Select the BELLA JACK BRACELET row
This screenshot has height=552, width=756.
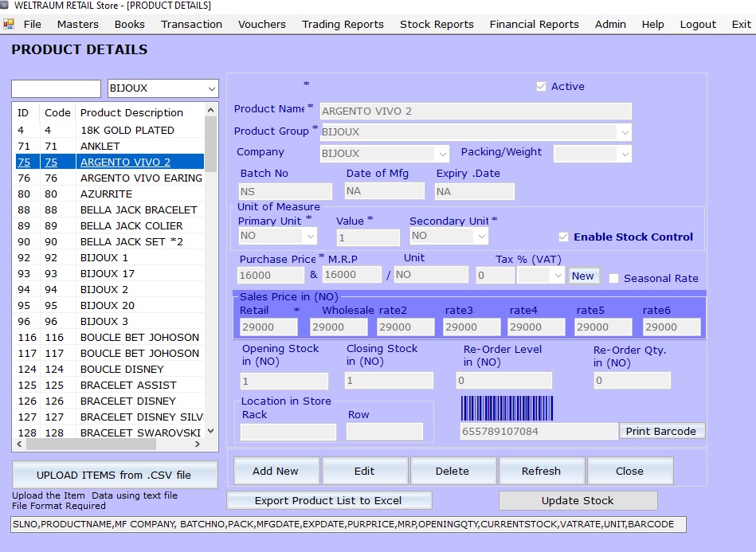[x=110, y=209]
